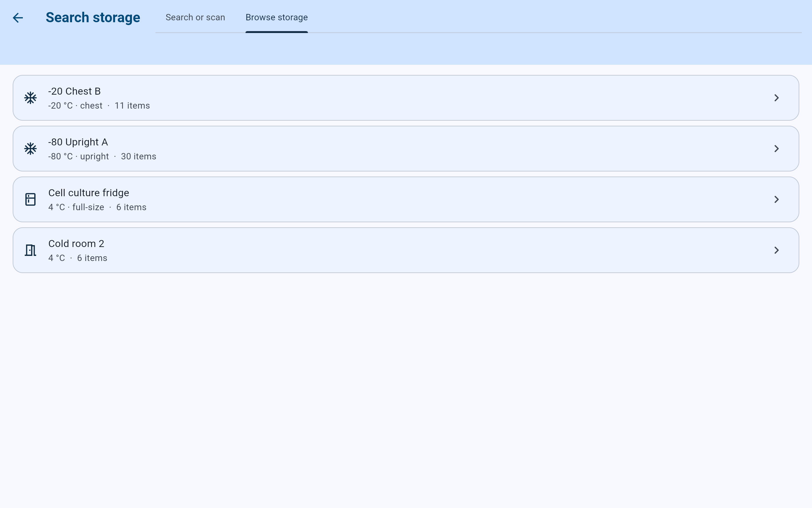Open Cold room 2 via its chevron
Image resolution: width=812 pixels, height=508 pixels.
pos(776,250)
